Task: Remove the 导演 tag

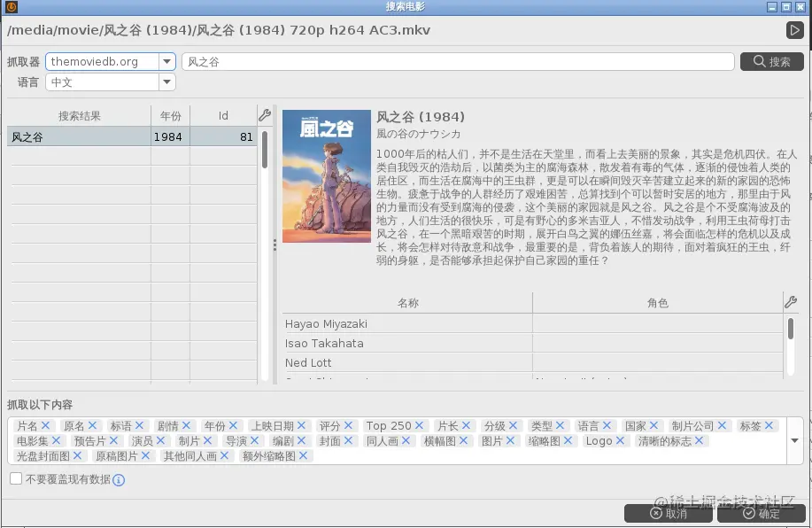Action: [254, 440]
